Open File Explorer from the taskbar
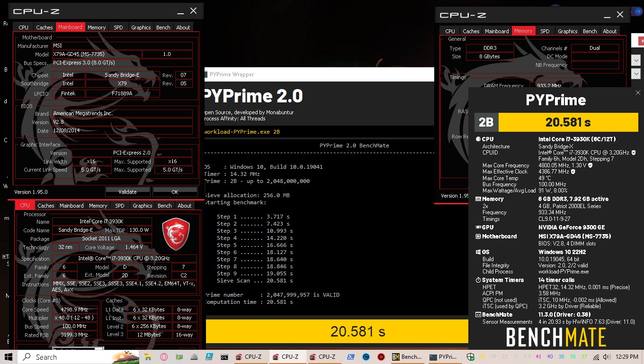This screenshot has width=644, height=364. (x=148, y=357)
